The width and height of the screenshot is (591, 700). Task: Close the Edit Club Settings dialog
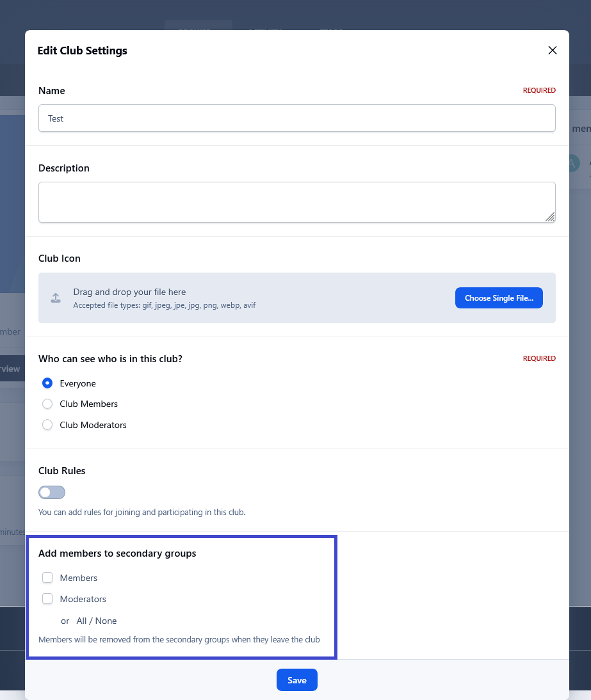tap(553, 51)
